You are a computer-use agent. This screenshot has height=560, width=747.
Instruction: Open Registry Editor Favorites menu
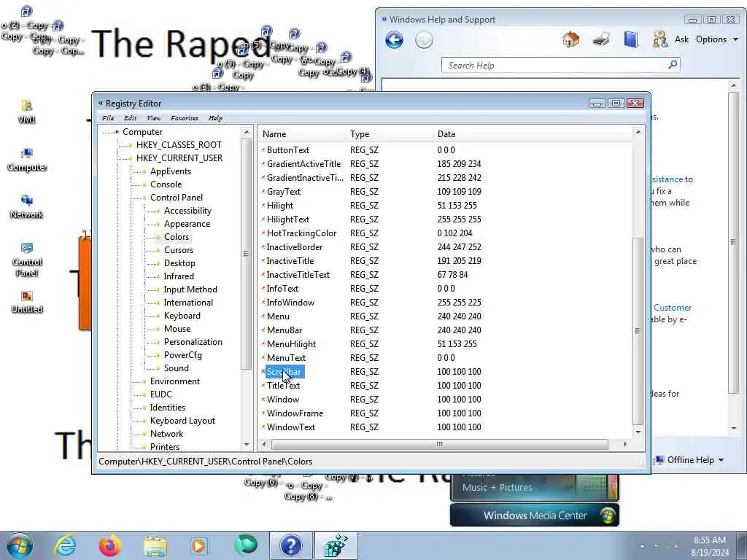[185, 118]
